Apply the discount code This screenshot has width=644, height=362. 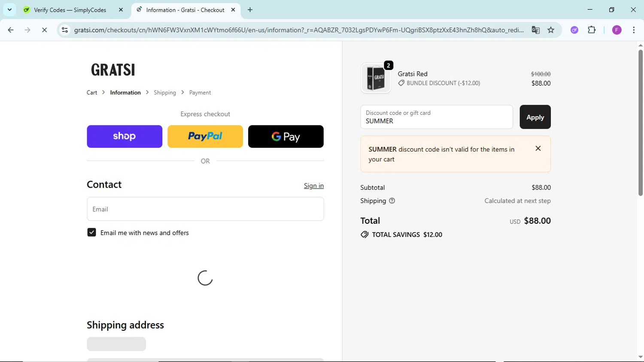[535, 117]
